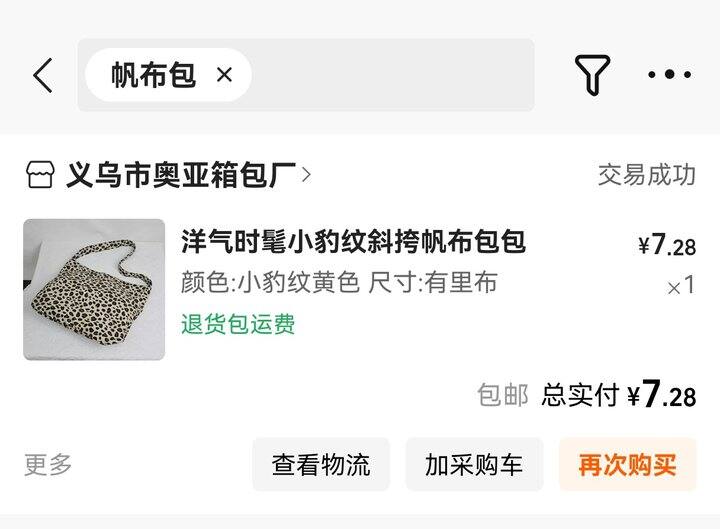720x529 pixels.
Task: Click the 加采购车 button
Action: click(x=474, y=465)
